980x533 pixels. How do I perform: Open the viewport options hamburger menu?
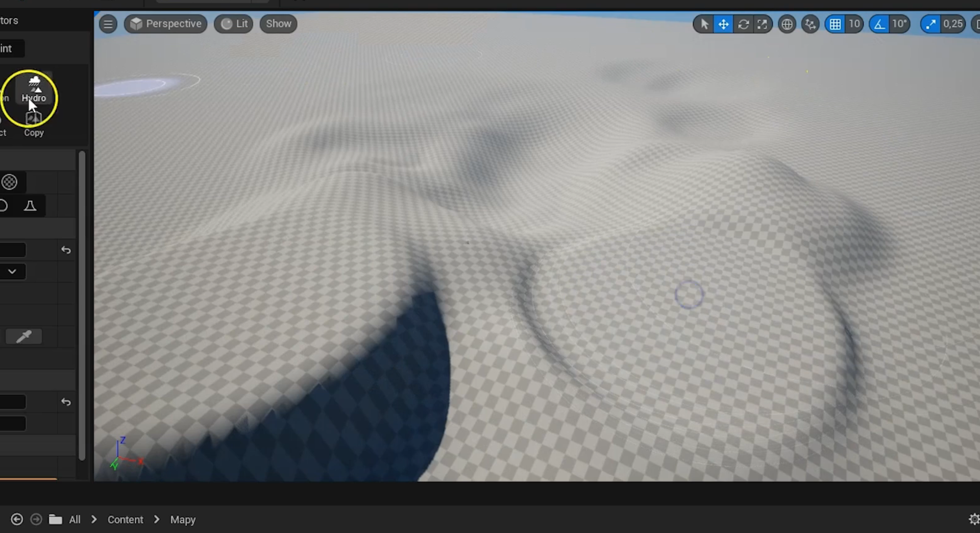pyautogui.click(x=108, y=23)
